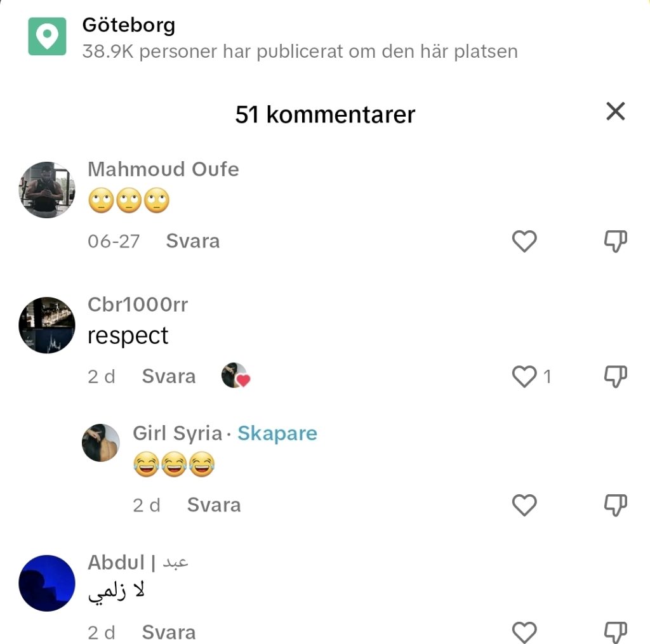Tap creator-liked avatar badge on respect comment
Image resolution: width=650 pixels, height=644 pixels.
(x=235, y=376)
